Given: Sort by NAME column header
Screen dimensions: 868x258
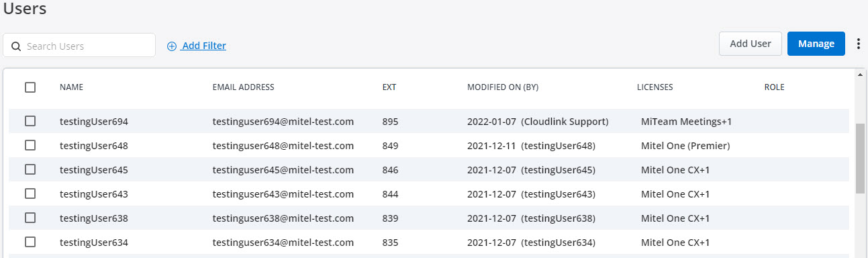Looking at the screenshot, I should click(71, 87).
